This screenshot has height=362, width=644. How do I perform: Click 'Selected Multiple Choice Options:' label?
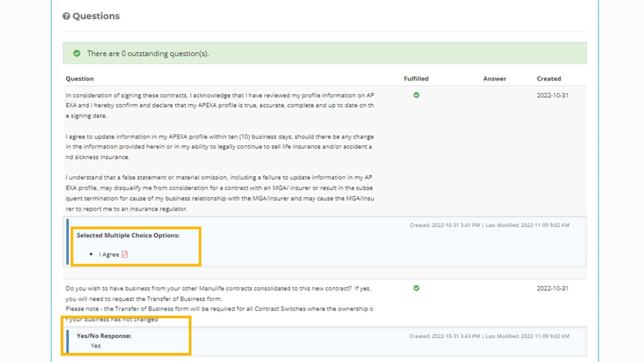point(128,235)
